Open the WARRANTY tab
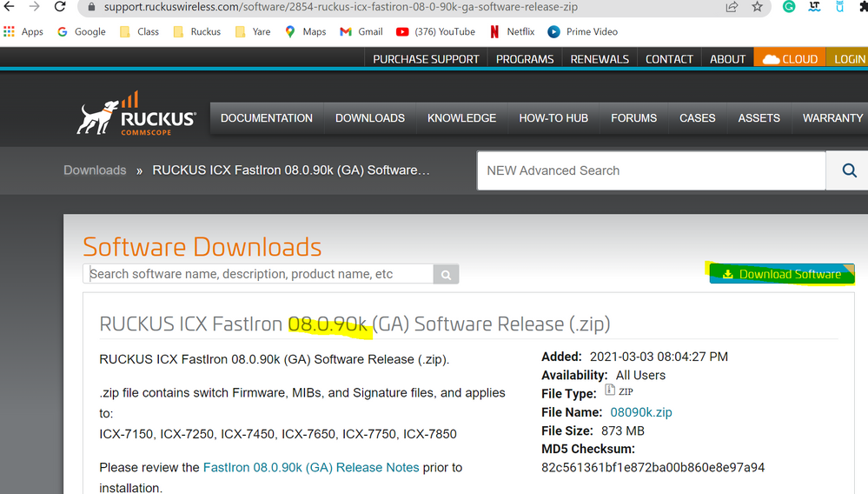868x494 pixels. (832, 118)
